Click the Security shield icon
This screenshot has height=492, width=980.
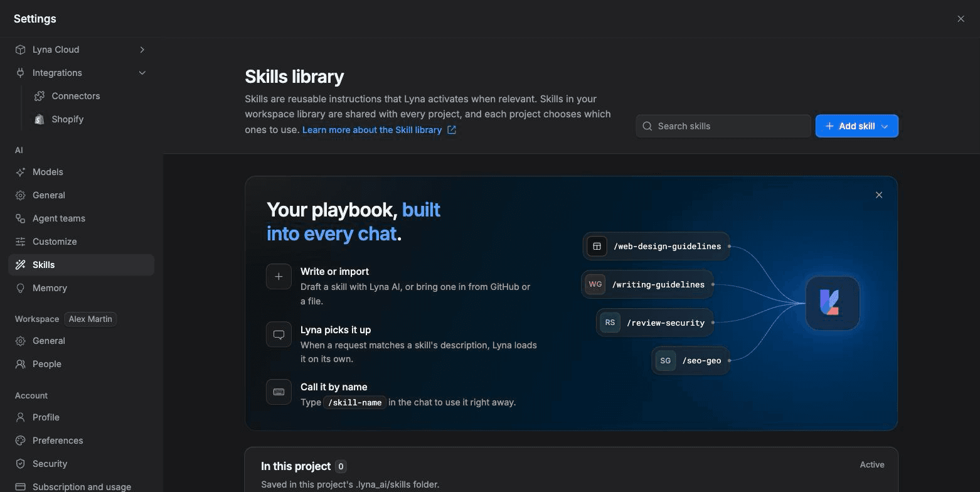click(x=21, y=464)
